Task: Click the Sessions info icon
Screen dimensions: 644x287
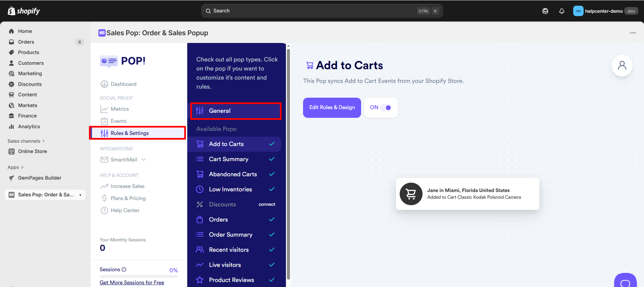Action: (x=124, y=270)
